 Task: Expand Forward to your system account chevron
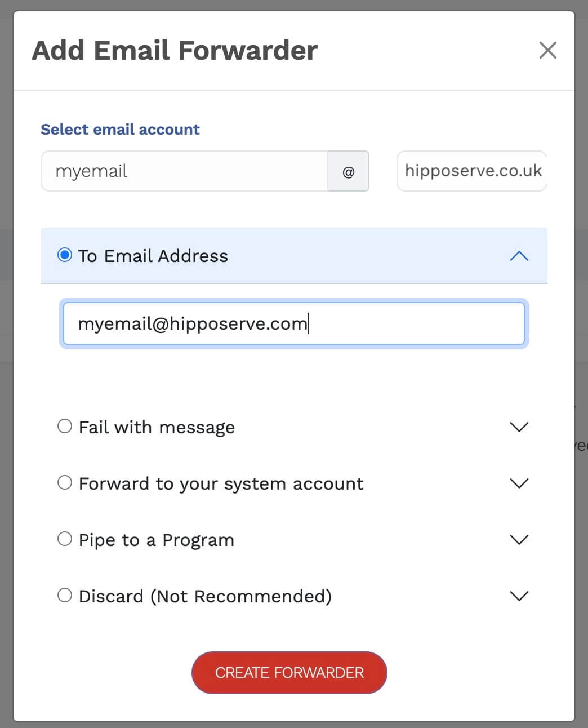point(519,483)
